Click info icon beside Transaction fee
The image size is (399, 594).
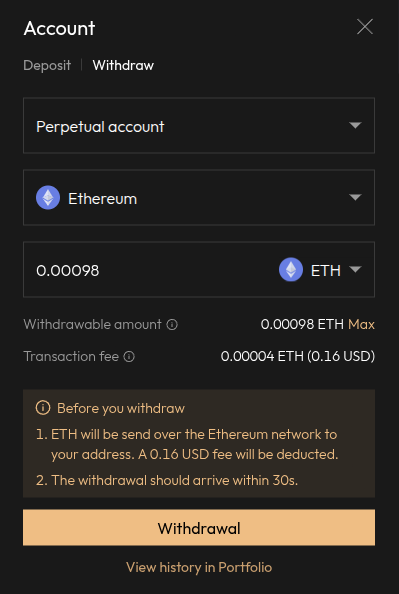point(129,356)
